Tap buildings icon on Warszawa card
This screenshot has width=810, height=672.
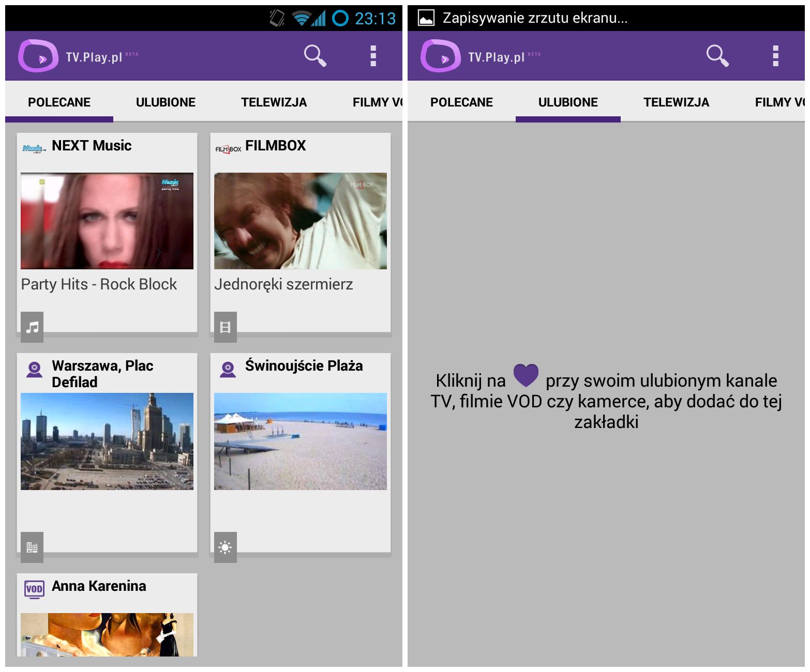pyautogui.click(x=32, y=547)
